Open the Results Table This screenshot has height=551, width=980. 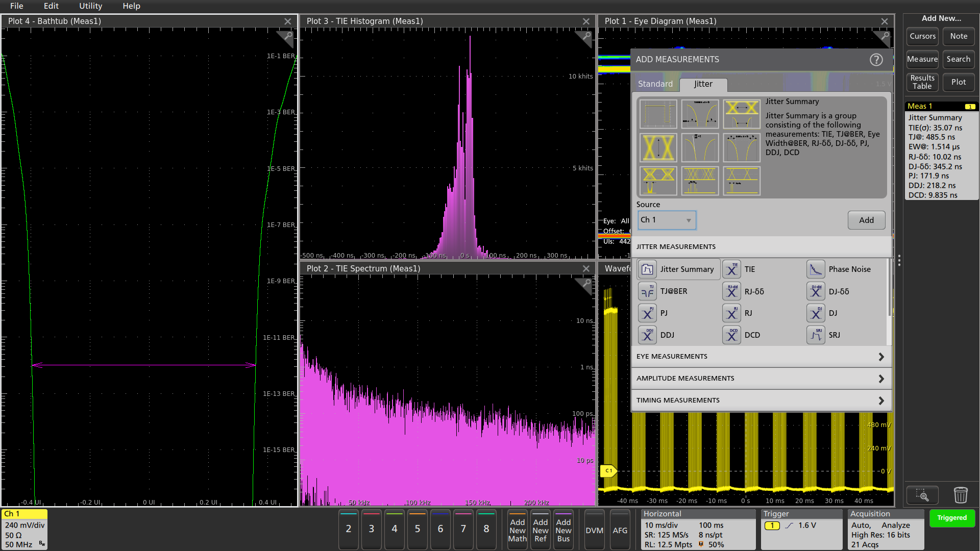point(922,82)
